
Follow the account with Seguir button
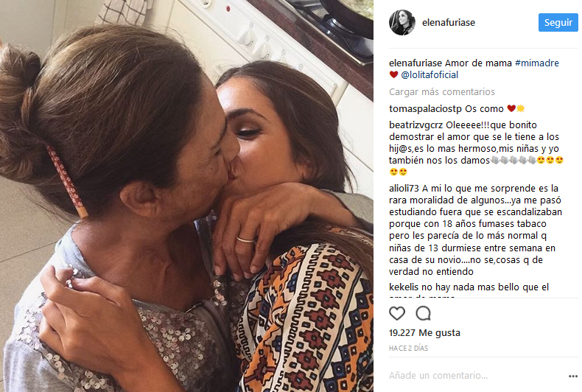(558, 23)
